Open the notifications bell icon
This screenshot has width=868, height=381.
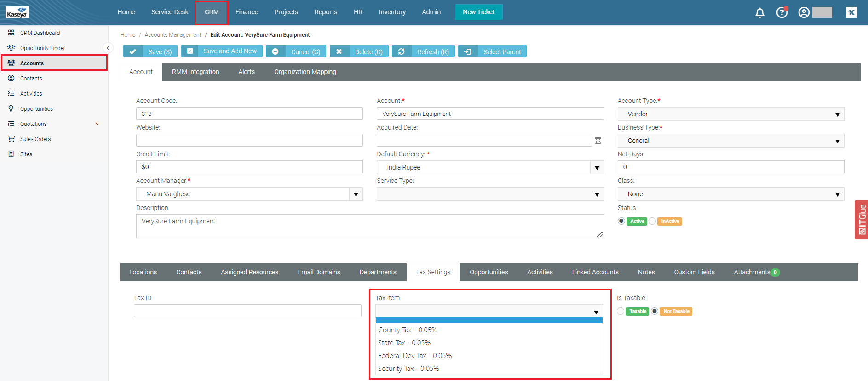759,12
